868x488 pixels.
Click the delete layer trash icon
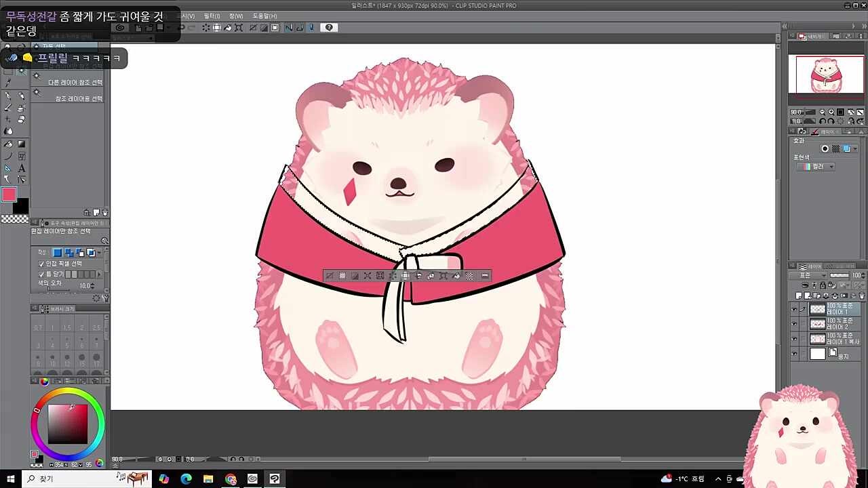tap(862, 296)
